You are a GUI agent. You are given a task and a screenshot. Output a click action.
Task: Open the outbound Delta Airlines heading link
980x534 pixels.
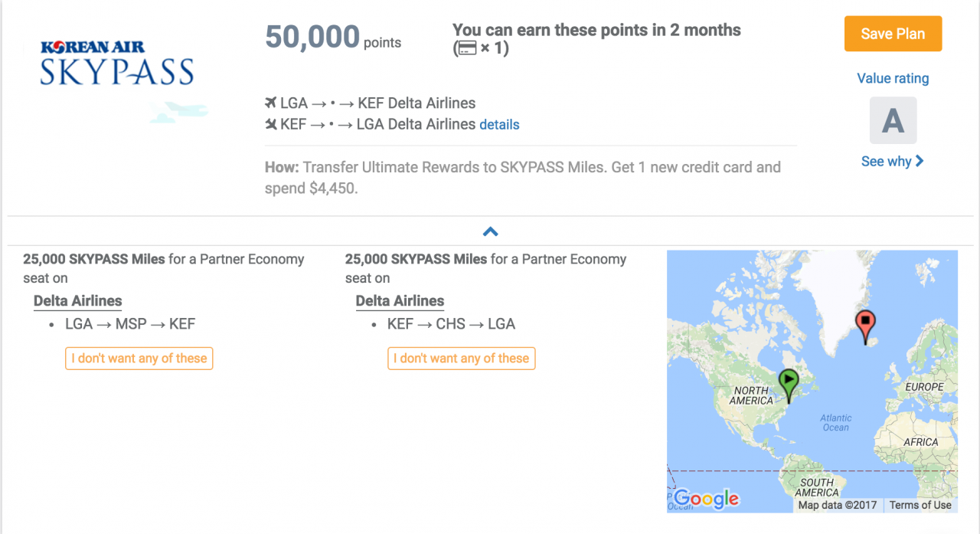(x=77, y=301)
